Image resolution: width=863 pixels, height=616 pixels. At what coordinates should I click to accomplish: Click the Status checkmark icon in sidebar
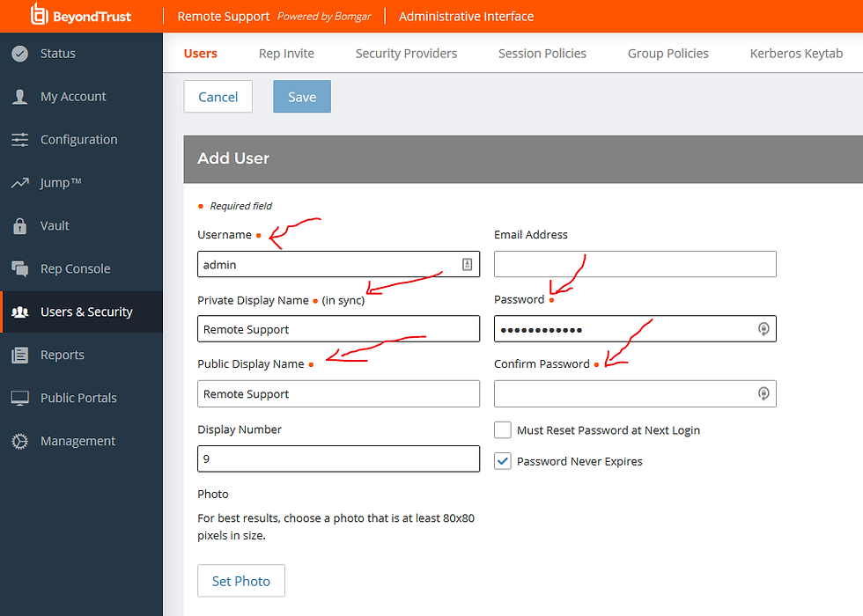coord(19,54)
